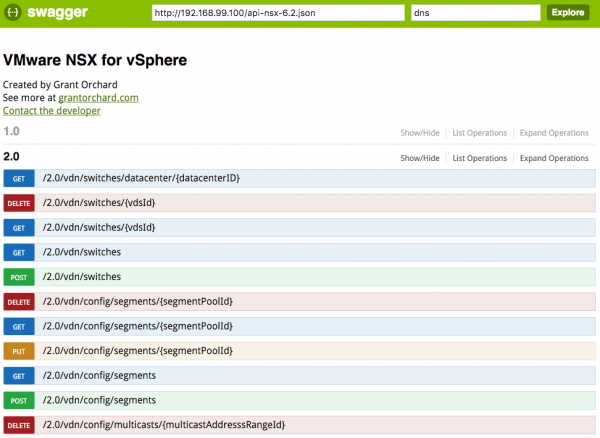
Task: Click DELETE badge for /2.0/vdn/switches/{vdsId}
Action: point(19,203)
